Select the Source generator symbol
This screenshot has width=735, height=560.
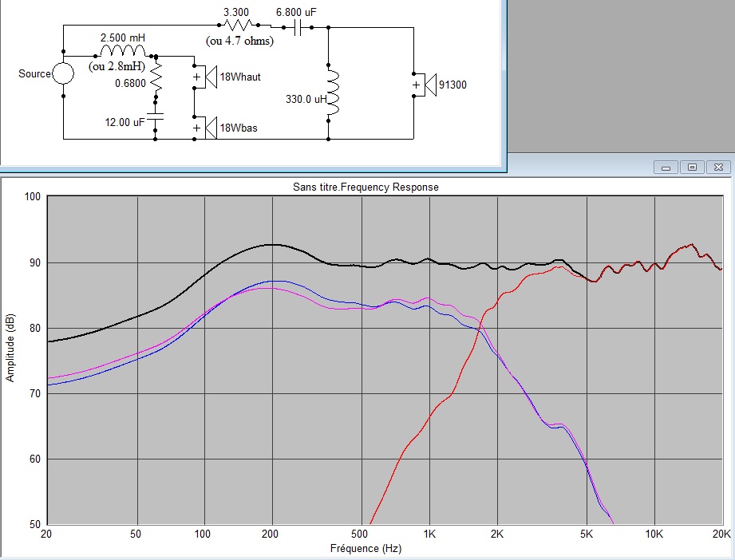63,74
